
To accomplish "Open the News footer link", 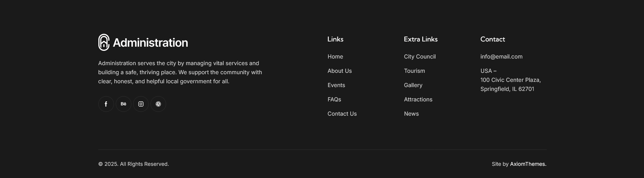I will click(411, 114).
